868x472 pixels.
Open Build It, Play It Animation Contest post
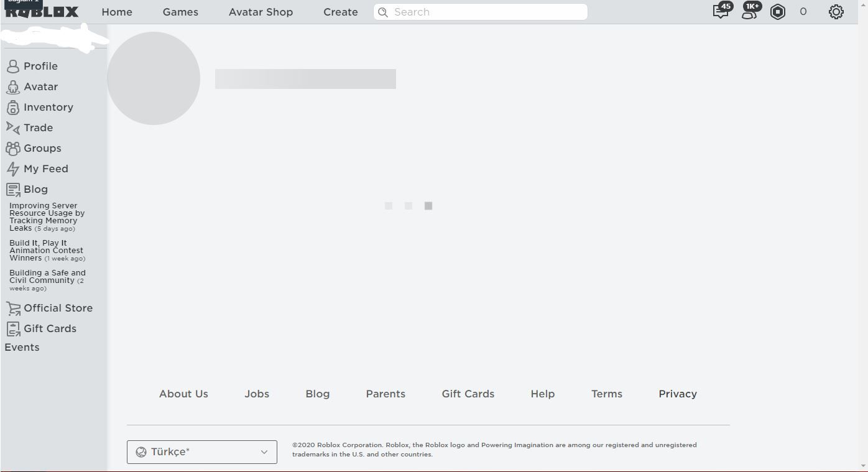47,251
